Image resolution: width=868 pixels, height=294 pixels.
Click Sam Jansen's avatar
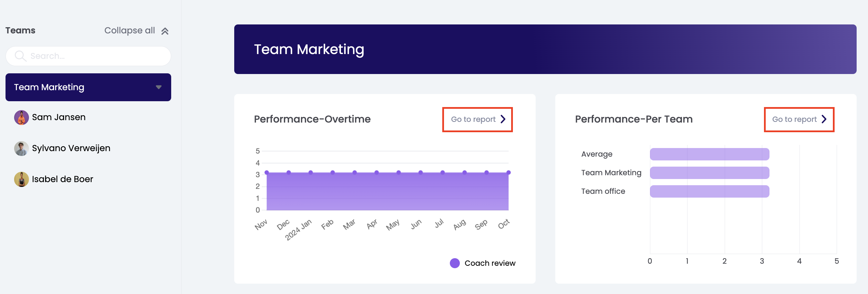tap(21, 118)
